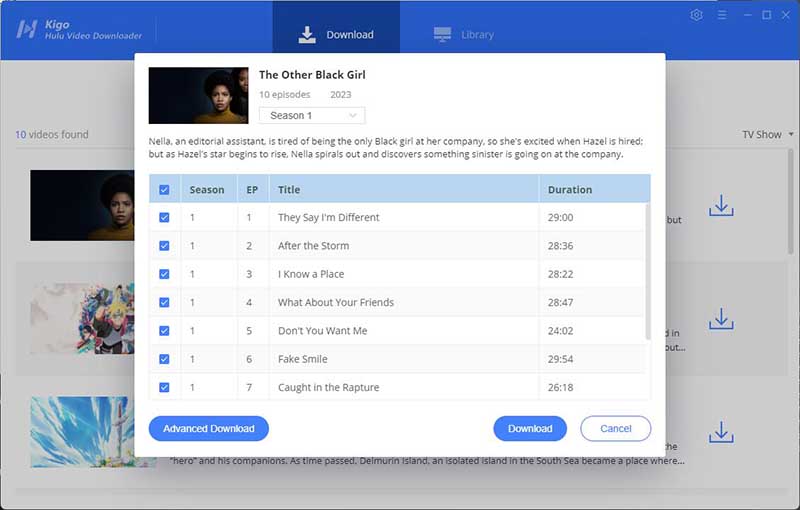
Task: Click the episode list scrollbar
Action: [648, 270]
